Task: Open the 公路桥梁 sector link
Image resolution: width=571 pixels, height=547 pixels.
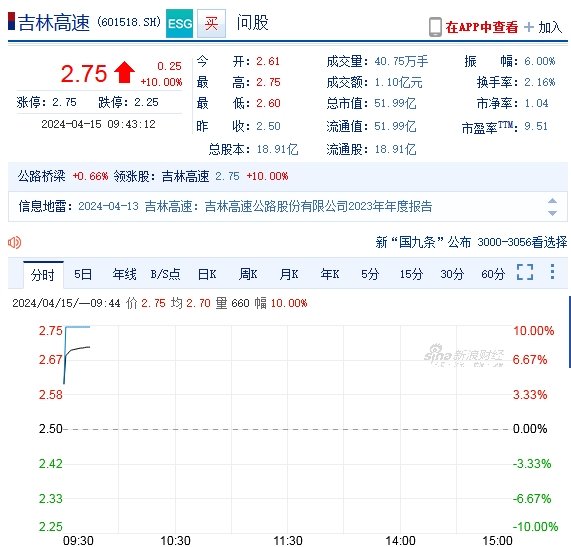Action: [x=42, y=176]
